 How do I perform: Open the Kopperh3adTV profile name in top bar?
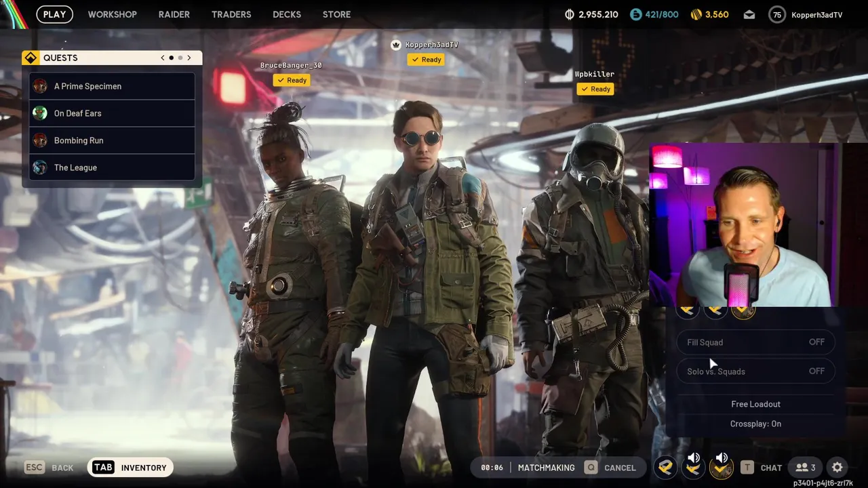point(816,14)
